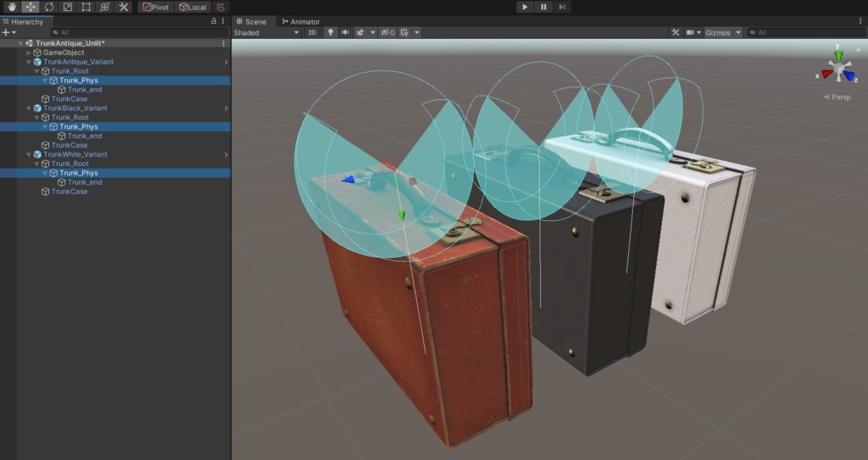Start Play mode

[525, 7]
